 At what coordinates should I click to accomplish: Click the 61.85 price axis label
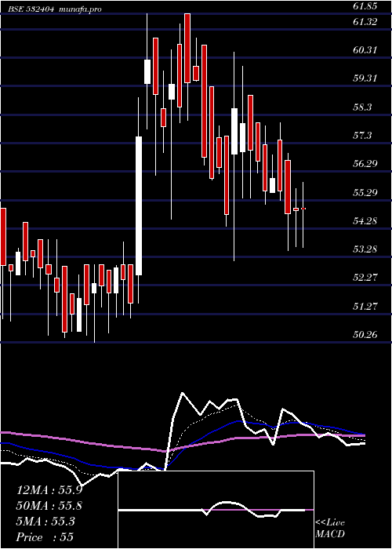pos(365,6)
